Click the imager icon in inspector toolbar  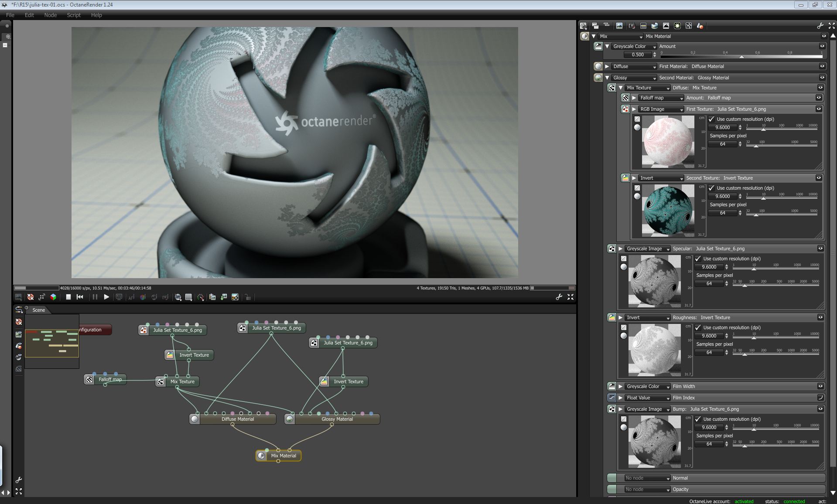[x=666, y=26]
